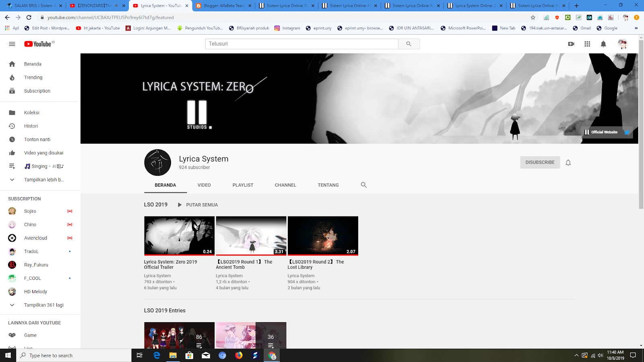
Task: Switch to the BERANDA channel tab
Action: 165,185
